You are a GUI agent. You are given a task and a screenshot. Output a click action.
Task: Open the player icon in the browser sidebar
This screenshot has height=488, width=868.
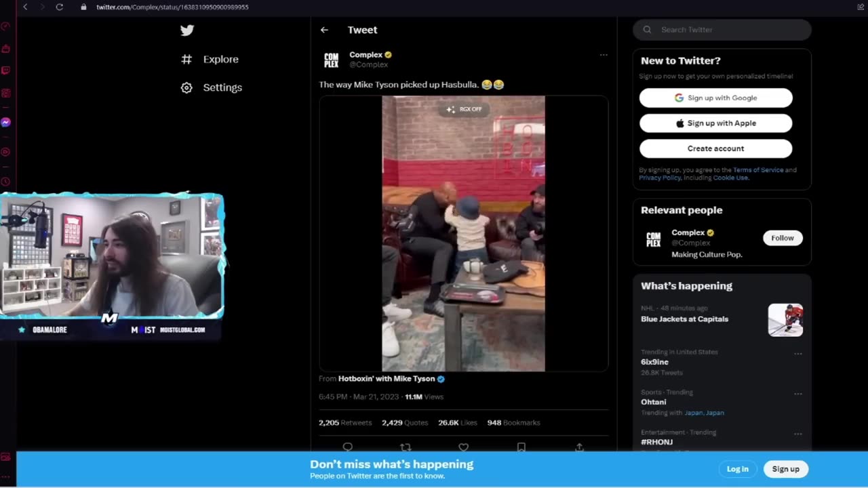(5, 152)
